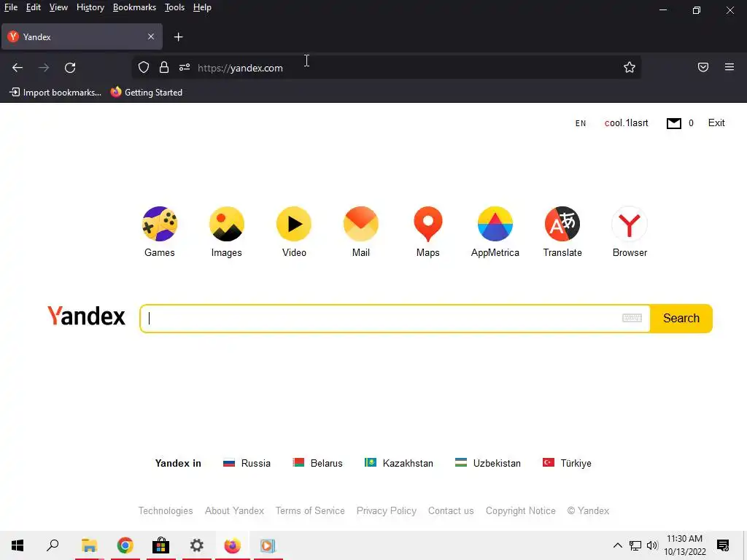
Task: Open the History menu
Action: 90,7
